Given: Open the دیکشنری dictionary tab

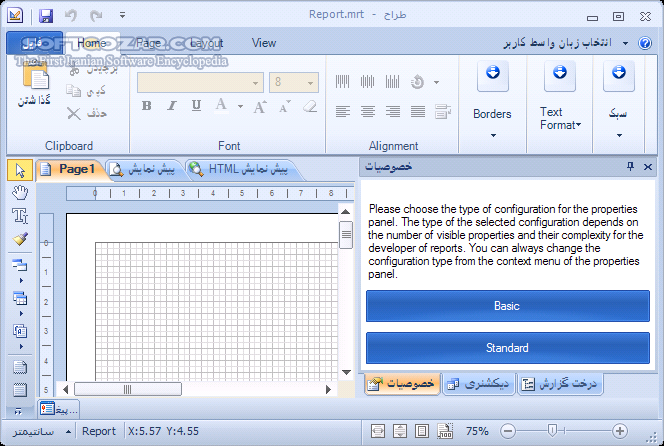Looking at the screenshot, I should pyautogui.click(x=479, y=384).
